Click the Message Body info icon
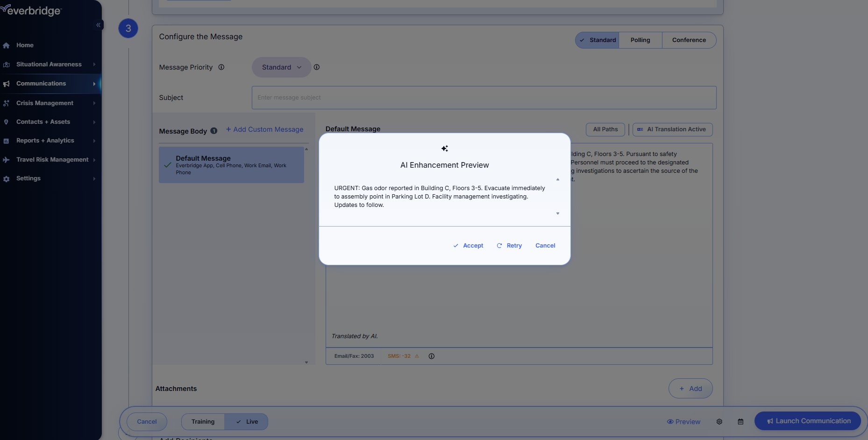The height and width of the screenshot is (440, 868). pos(214,131)
